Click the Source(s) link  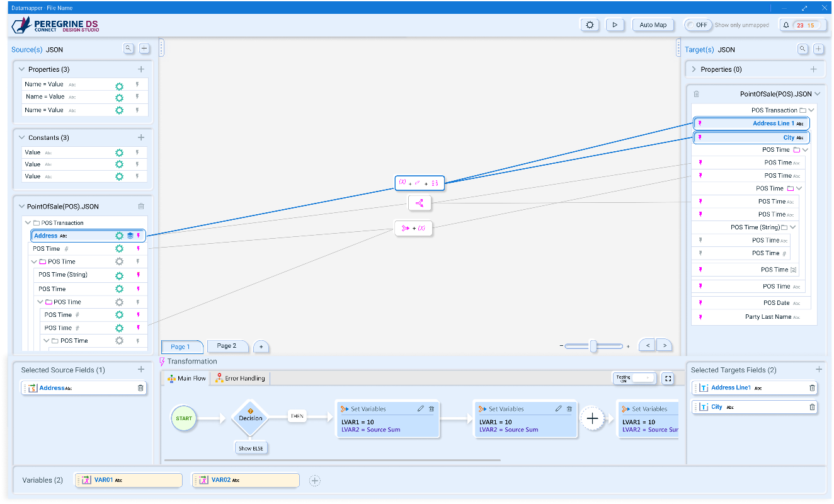pyautogui.click(x=27, y=50)
